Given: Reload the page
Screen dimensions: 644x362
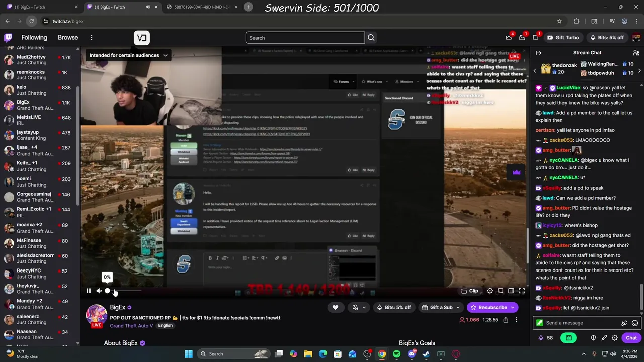Looking at the screenshot, I should click(x=31, y=21).
